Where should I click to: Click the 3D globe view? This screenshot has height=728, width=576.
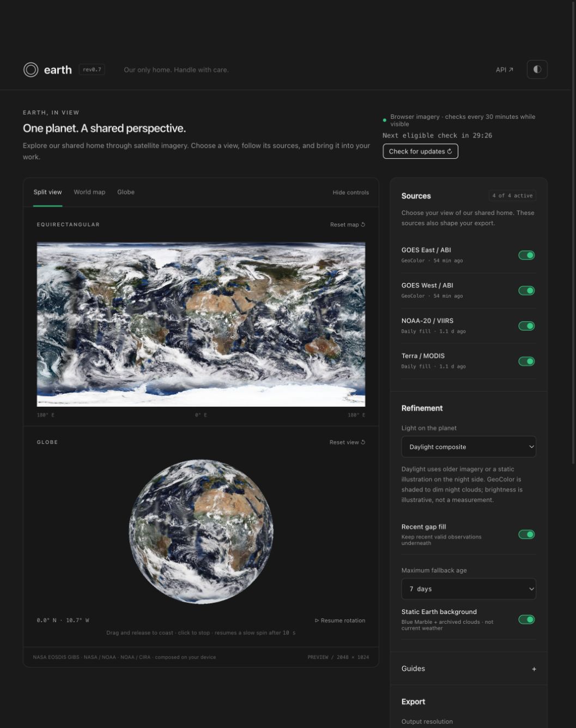201,532
